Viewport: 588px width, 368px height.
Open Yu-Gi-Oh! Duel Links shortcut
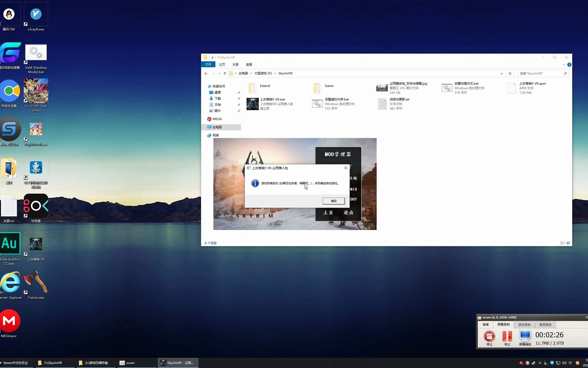(x=36, y=95)
